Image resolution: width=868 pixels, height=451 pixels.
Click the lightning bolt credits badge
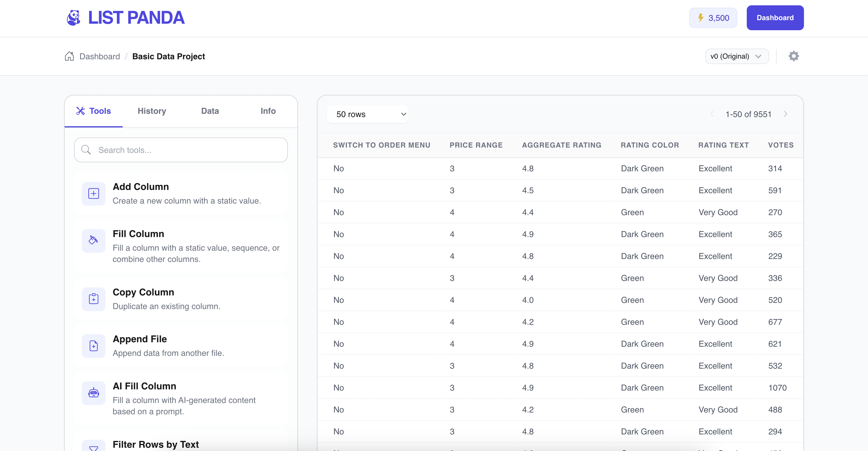pyautogui.click(x=713, y=18)
